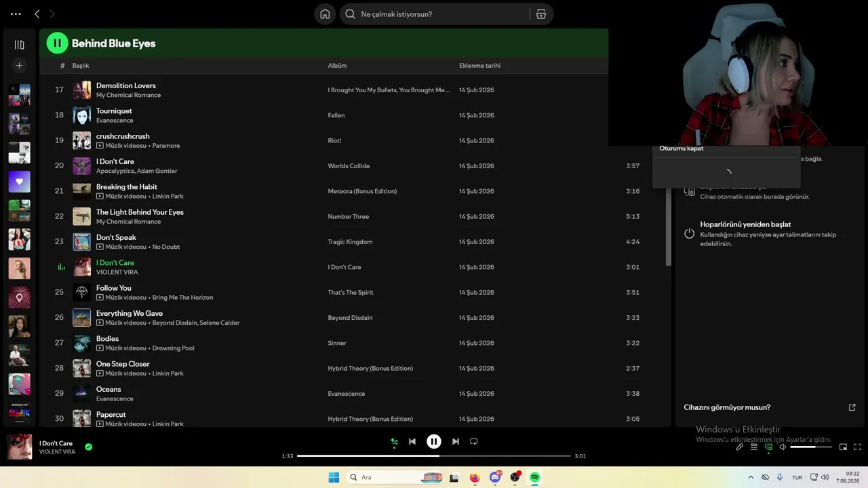Toggle repeat mode
Image resolution: width=868 pixels, height=488 pixels.
[474, 441]
